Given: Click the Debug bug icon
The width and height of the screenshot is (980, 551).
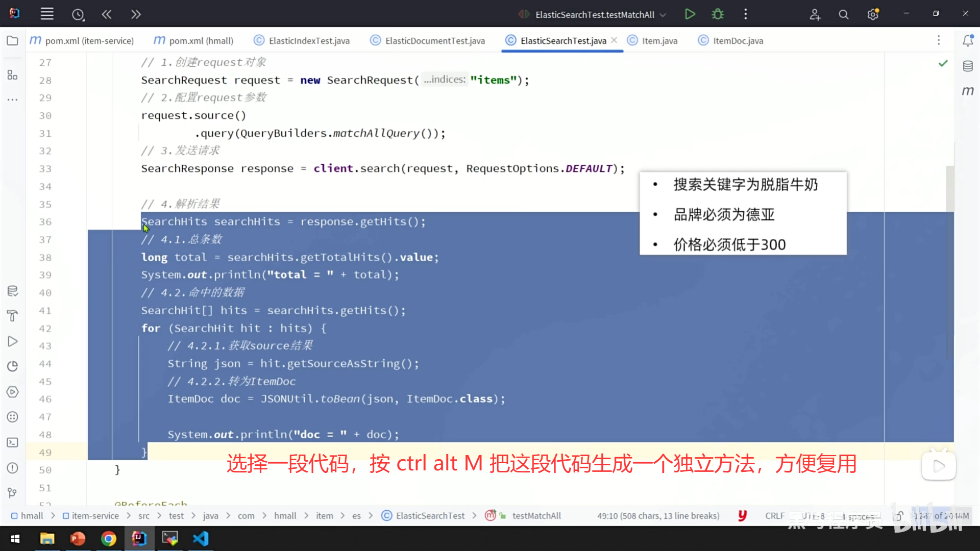Looking at the screenshot, I should click(x=718, y=14).
